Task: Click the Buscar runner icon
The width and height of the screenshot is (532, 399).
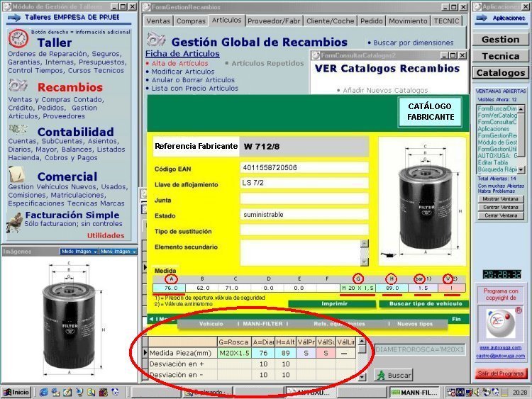Action: (381, 376)
